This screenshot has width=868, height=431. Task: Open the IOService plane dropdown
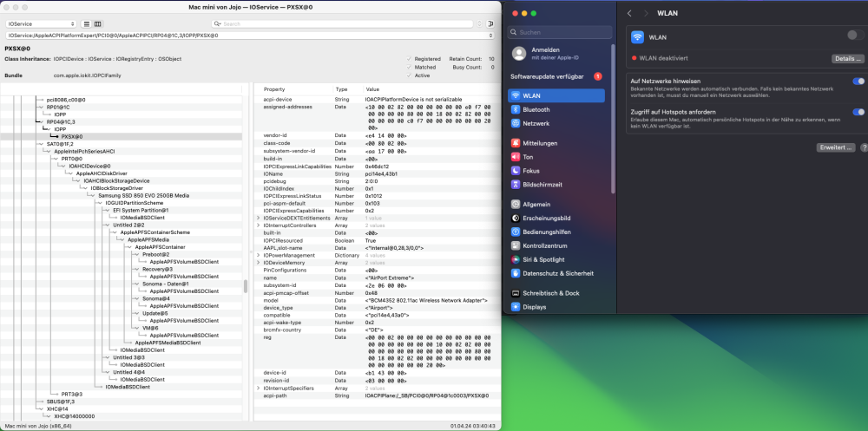[x=41, y=24]
